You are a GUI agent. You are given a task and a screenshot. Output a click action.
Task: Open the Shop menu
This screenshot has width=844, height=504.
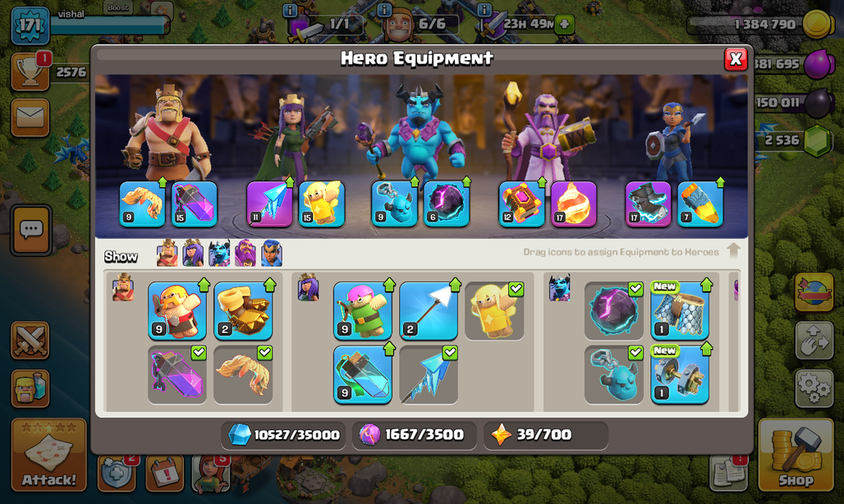[x=796, y=455]
